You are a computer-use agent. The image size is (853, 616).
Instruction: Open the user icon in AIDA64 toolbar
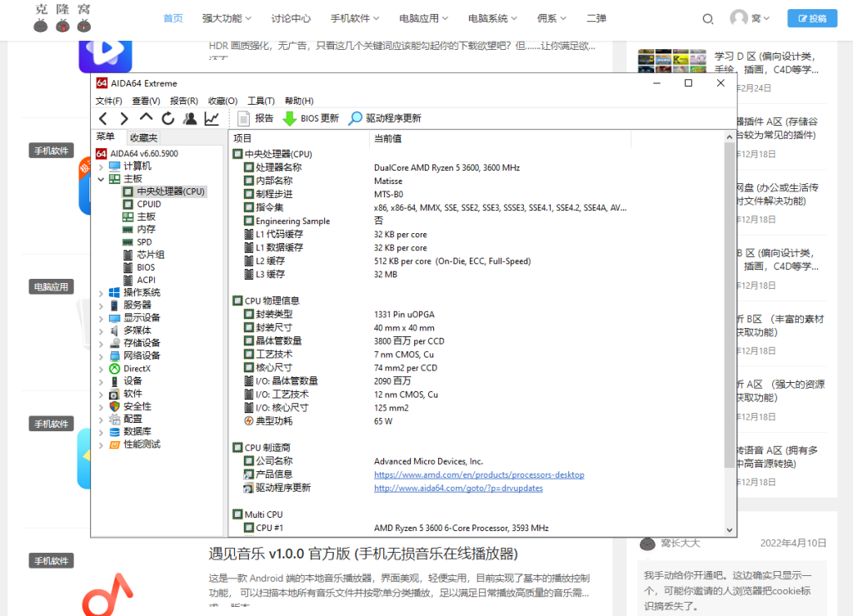click(x=190, y=118)
